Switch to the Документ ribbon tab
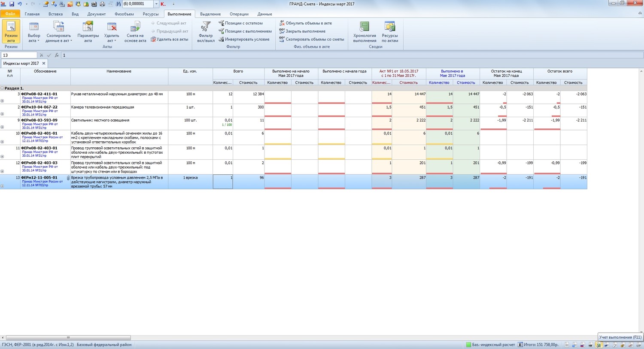This screenshot has height=349, width=644. point(96,14)
